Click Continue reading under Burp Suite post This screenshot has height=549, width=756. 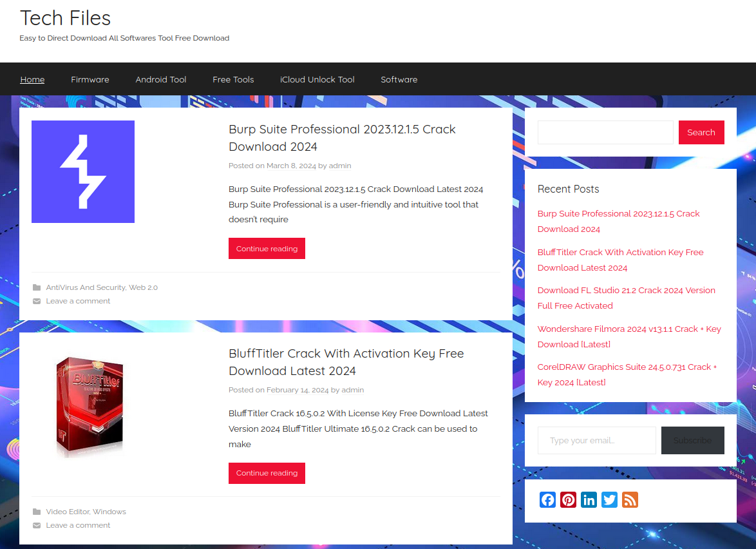[x=267, y=249]
